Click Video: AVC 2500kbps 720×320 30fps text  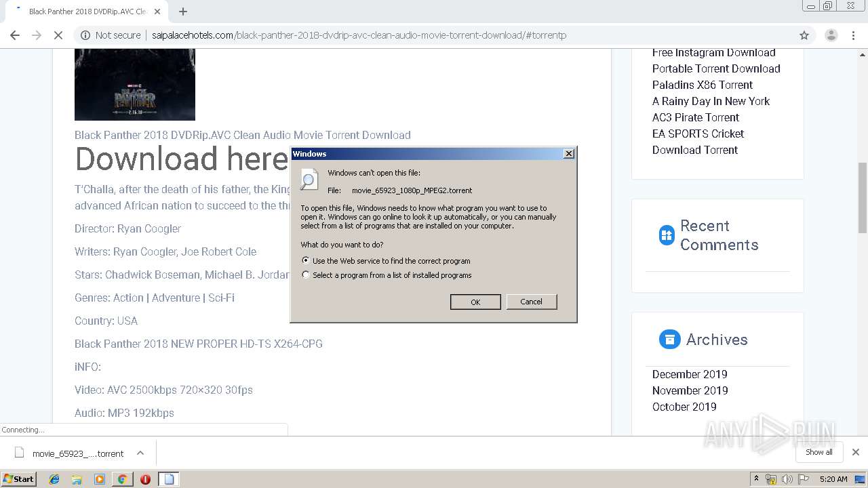(163, 390)
